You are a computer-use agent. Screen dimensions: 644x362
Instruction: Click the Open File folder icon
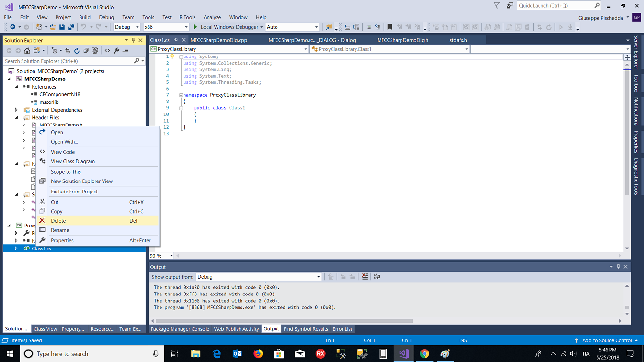point(53,27)
